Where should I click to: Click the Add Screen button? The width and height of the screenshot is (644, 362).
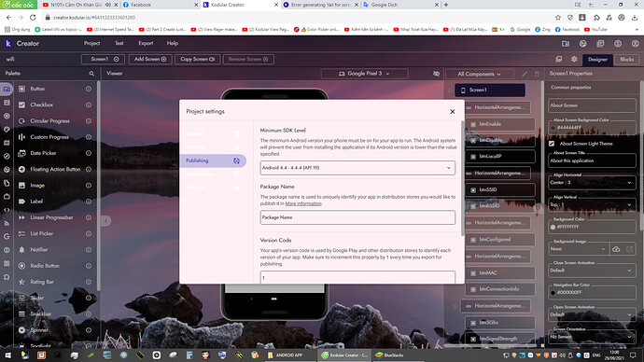[x=150, y=59]
